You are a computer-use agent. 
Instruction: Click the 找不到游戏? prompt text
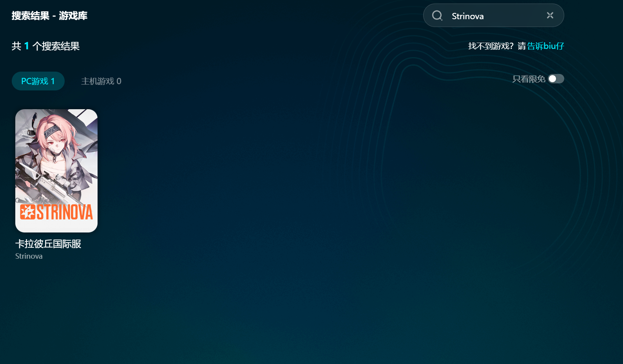pyautogui.click(x=491, y=46)
